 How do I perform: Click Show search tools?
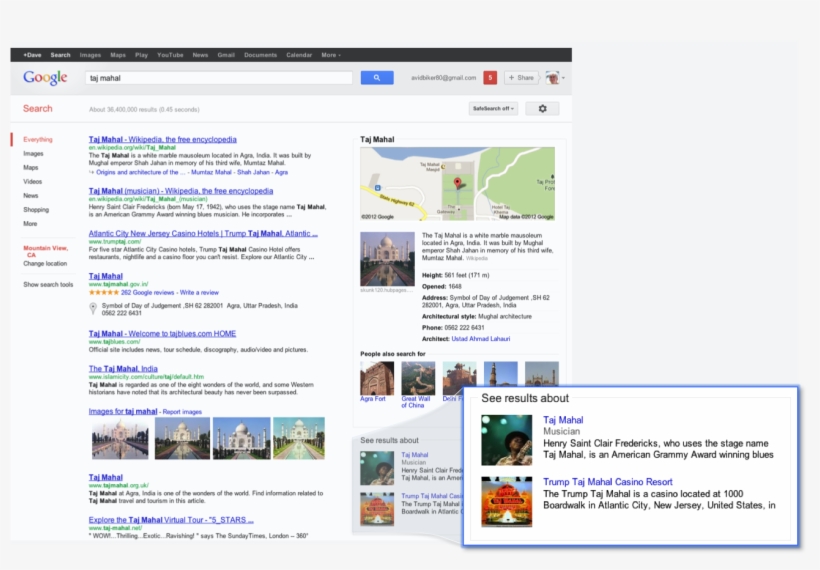click(x=48, y=284)
